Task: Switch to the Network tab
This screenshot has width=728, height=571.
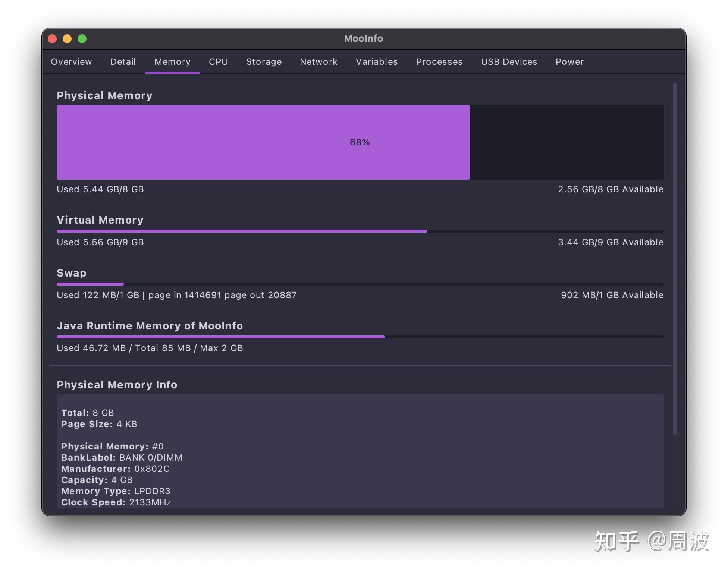Action: tap(318, 62)
